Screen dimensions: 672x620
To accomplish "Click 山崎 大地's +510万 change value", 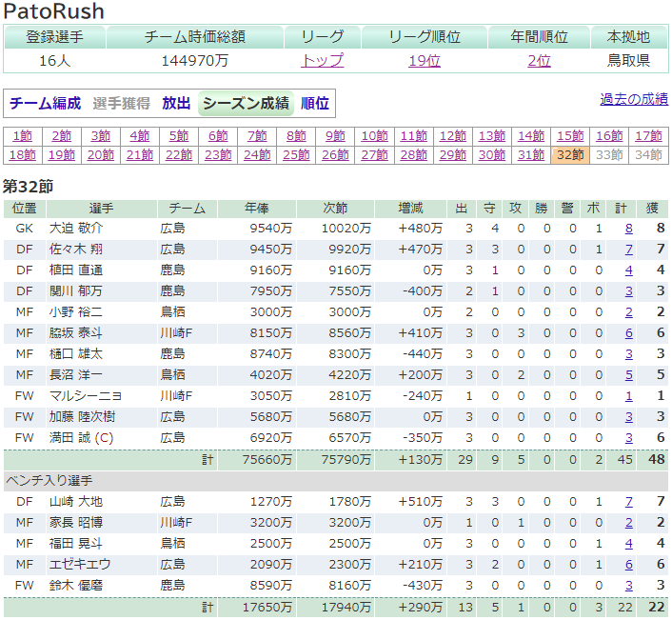I will [x=421, y=502].
